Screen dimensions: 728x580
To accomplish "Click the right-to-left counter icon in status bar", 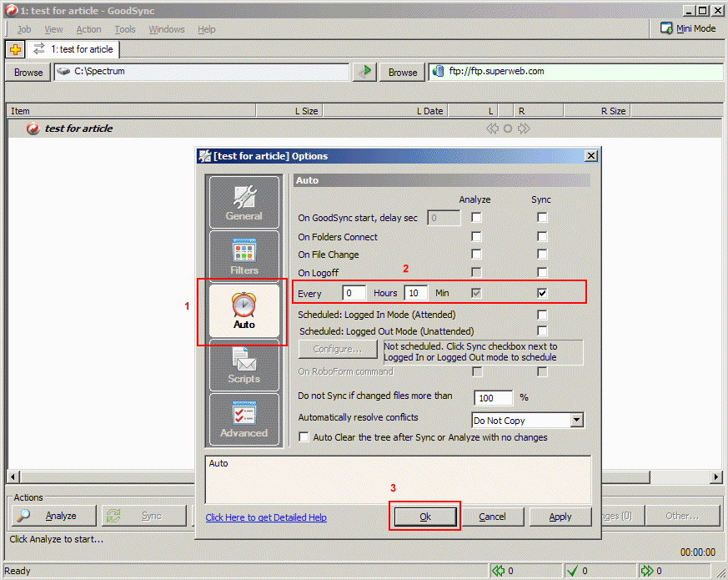I will coord(498,571).
